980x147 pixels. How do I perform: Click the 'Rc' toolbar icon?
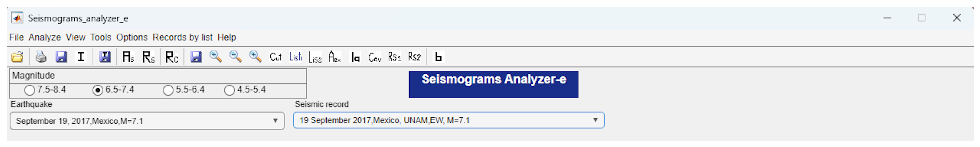(x=172, y=57)
